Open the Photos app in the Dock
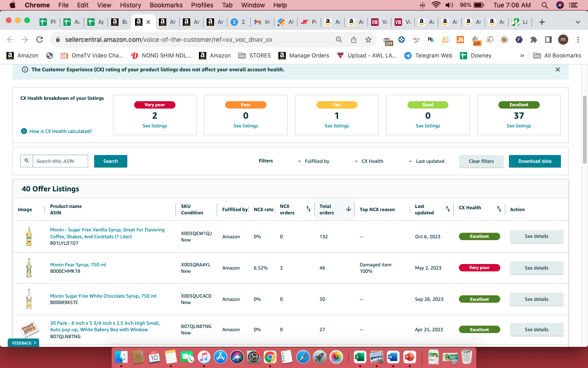Screen dimensions: 588x368 336,357
